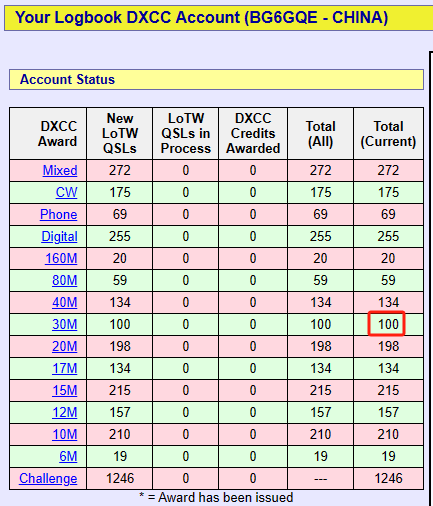This screenshot has height=506, width=433.
Task: Open the Mixed DXCC award link
Action: 60,170
